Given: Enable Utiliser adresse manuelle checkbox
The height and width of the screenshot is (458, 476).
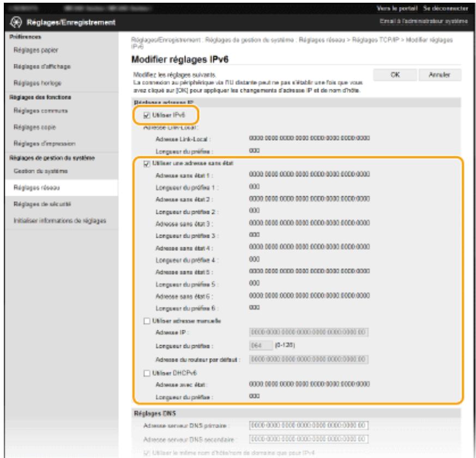Looking at the screenshot, I should (x=147, y=321).
